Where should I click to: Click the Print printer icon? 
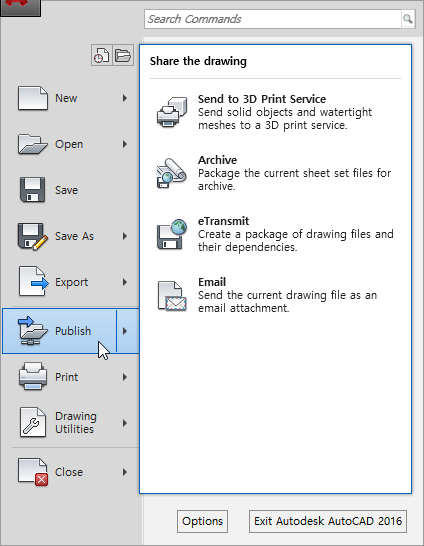(33, 376)
